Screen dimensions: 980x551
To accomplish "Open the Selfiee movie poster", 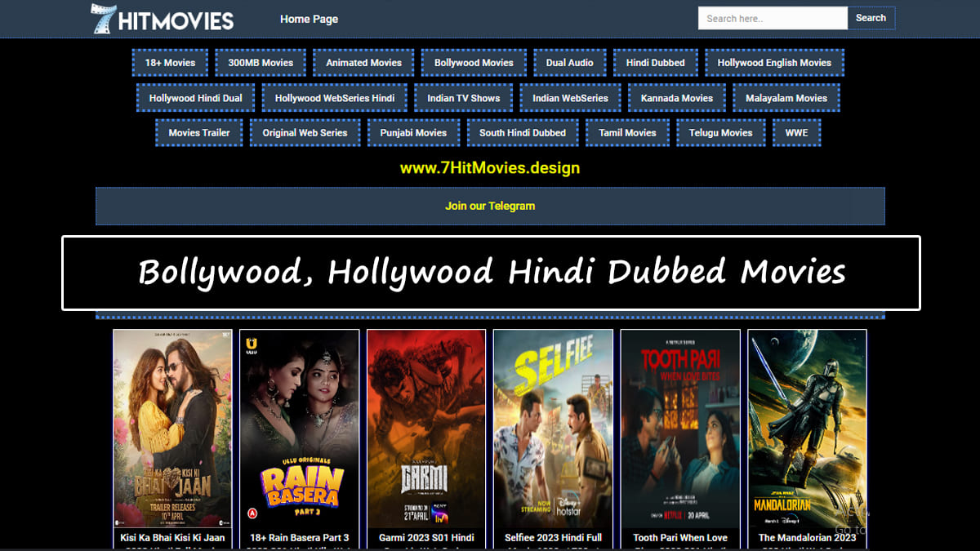I will (553, 429).
